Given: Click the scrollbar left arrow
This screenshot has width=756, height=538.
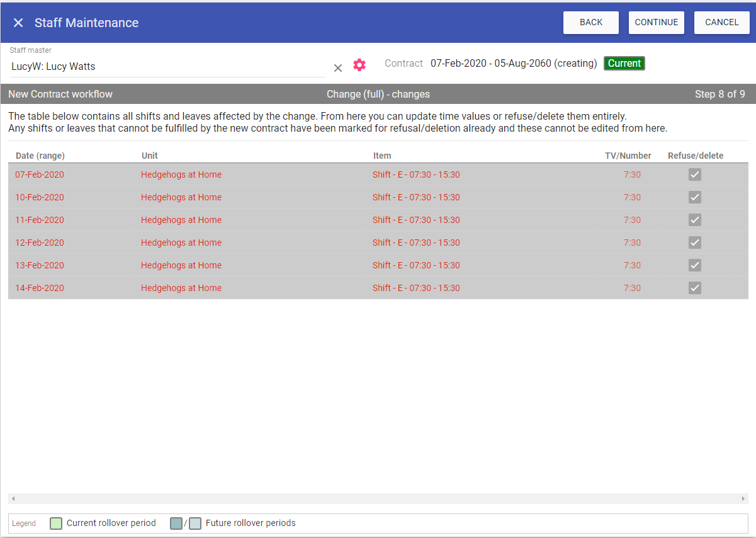Looking at the screenshot, I should [13, 498].
